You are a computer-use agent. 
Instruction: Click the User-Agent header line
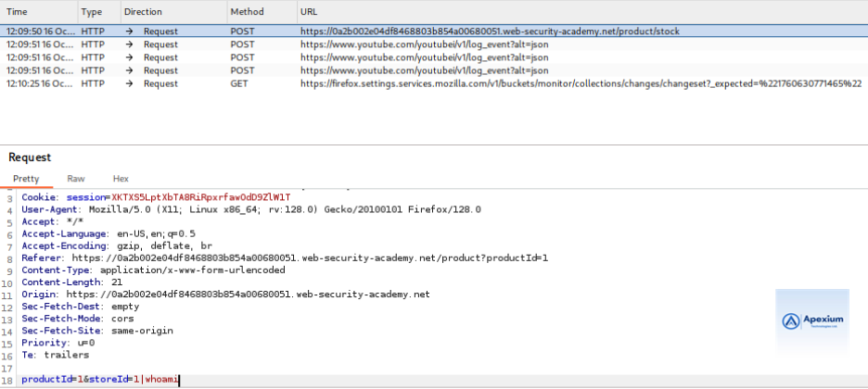[250, 209]
